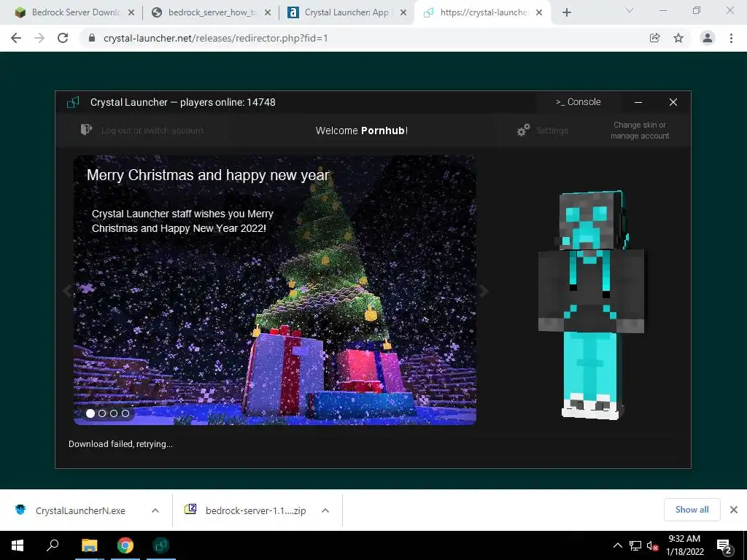Close the active crystal-launcher tab
747x560 pixels.
click(x=539, y=13)
